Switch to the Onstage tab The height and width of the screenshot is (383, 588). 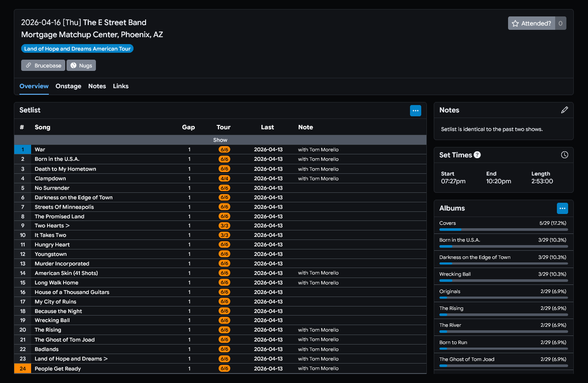[x=68, y=86]
